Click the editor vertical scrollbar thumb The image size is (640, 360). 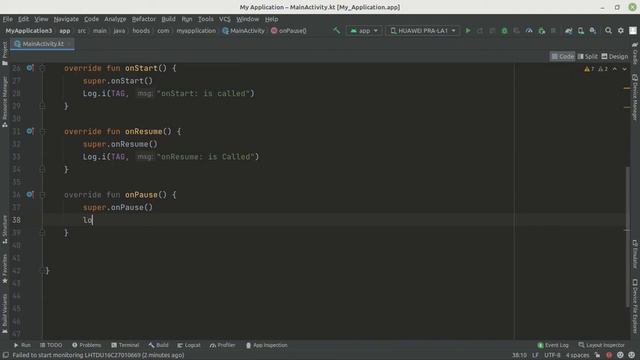pyautogui.click(x=627, y=237)
